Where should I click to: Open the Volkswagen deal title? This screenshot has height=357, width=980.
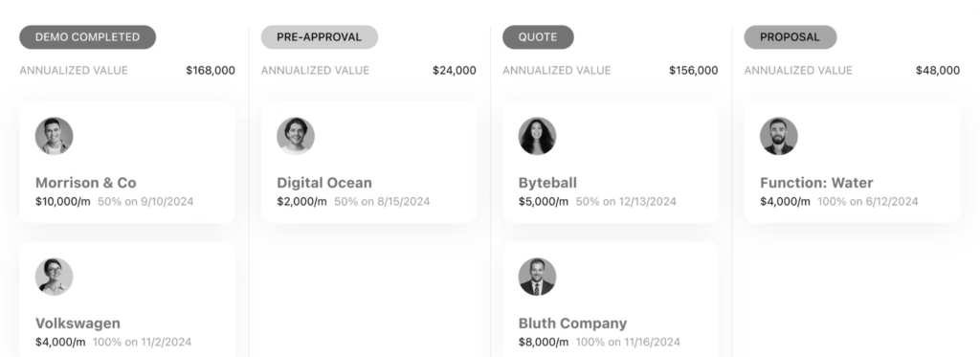(x=78, y=324)
